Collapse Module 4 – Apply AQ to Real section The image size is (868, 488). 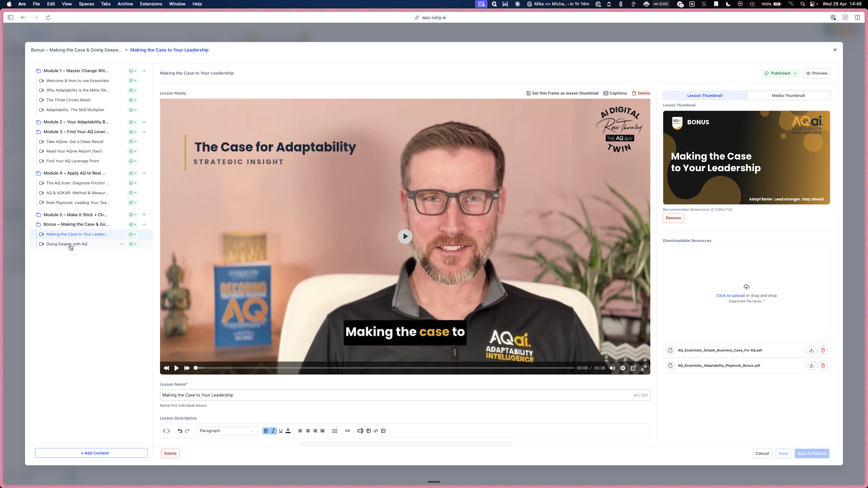(x=144, y=173)
